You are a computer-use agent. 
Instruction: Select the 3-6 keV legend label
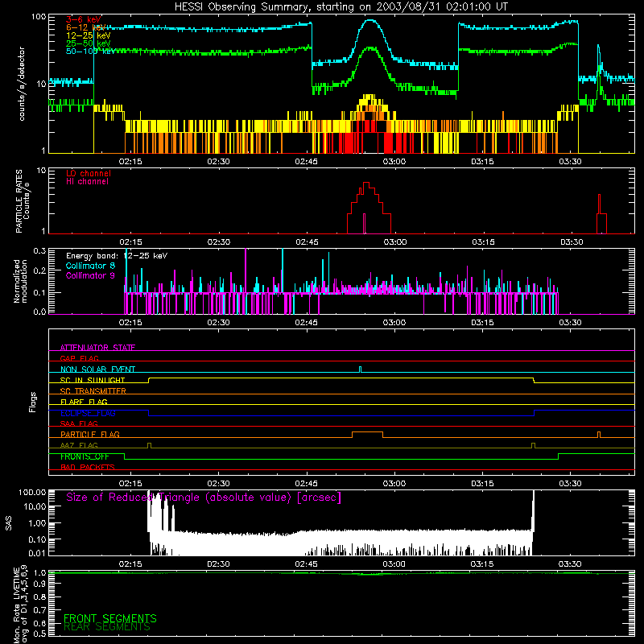(84, 19)
